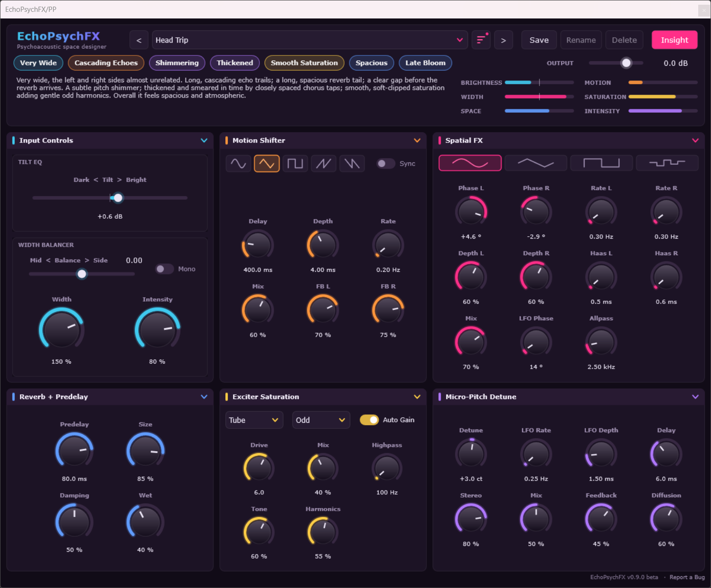Viewport: 711px width, 588px height.
Task: Toggle the Late Bloom descriptor tag
Action: coord(426,63)
